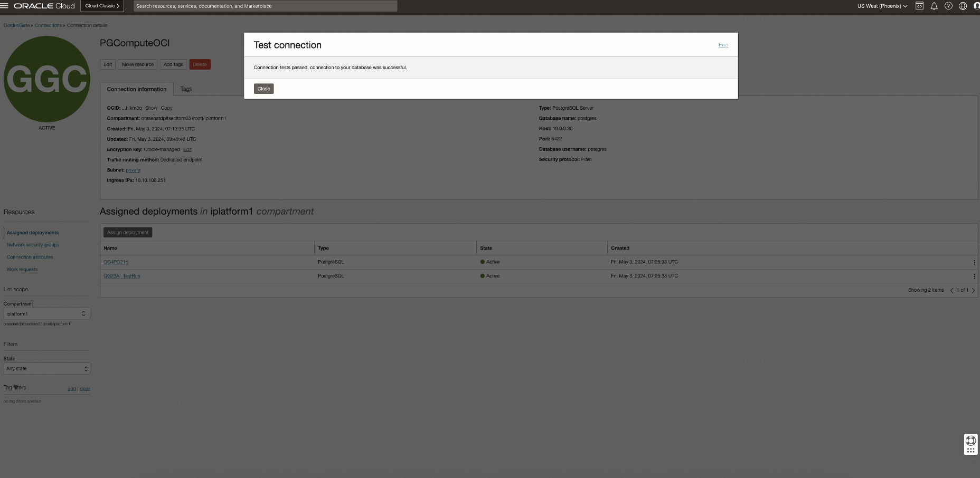Switch to the Tags tab
This screenshot has height=478, width=980.
186,89
